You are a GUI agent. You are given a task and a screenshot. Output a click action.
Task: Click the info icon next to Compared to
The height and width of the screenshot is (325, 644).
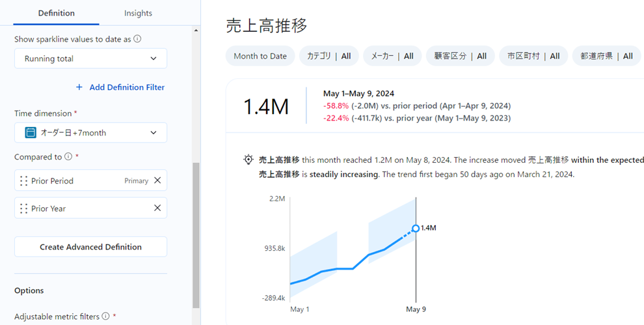(x=68, y=157)
